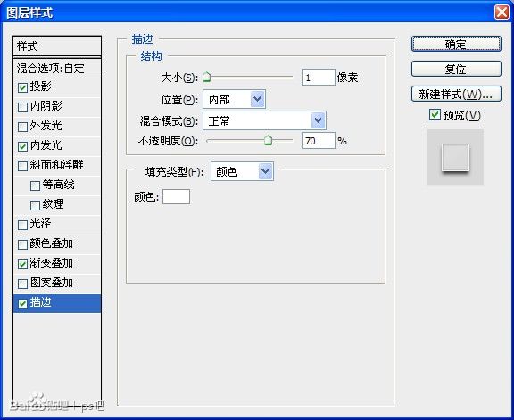Toggle the 投影 drop shadow checkbox

(22, 87)
